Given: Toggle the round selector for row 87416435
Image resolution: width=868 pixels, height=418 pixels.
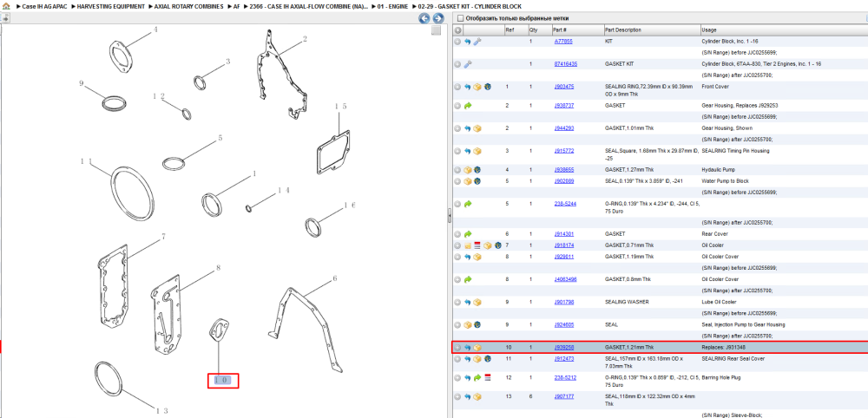Looking at the screenshot, I should click(x=457, y=64).
